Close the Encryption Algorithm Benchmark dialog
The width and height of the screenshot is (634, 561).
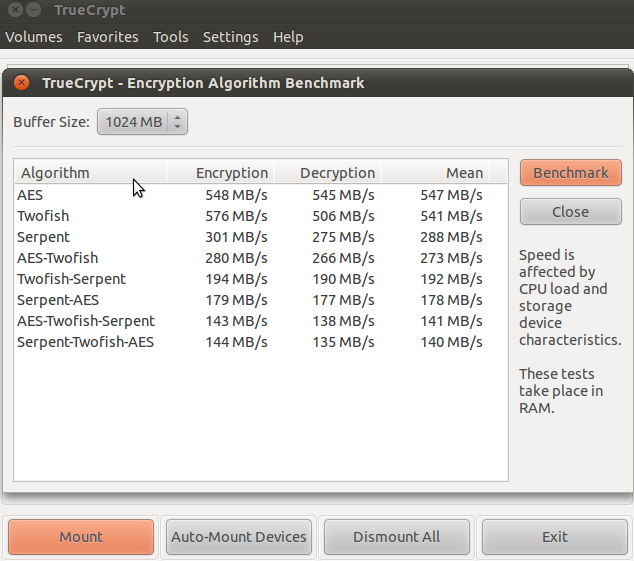(x=21, y=83)
